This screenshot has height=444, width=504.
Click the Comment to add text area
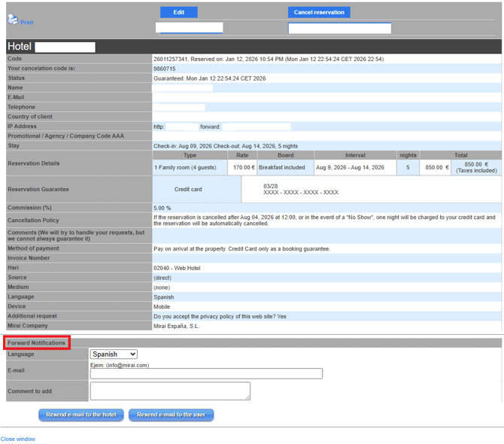[170, 391]
